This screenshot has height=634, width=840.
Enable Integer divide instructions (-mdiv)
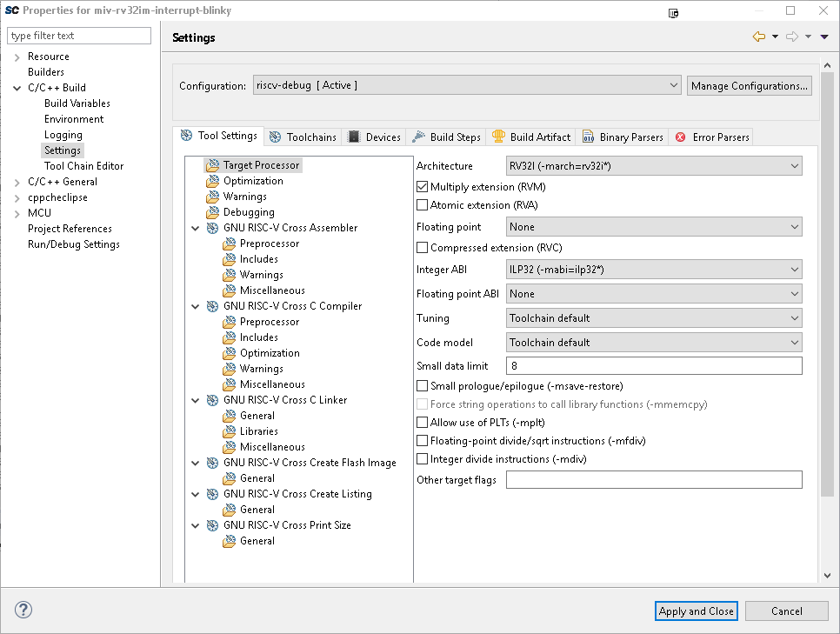pyautogui.click(x=422, y=458)
